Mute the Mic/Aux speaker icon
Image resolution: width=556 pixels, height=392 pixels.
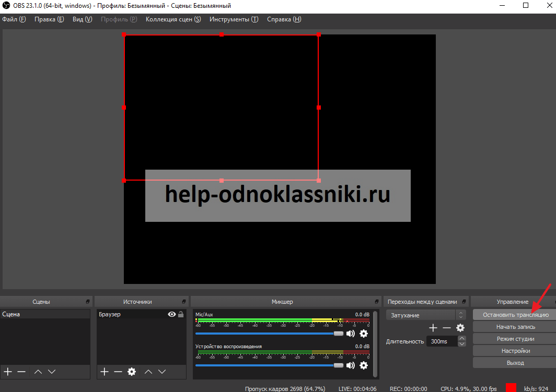(350, 334)
